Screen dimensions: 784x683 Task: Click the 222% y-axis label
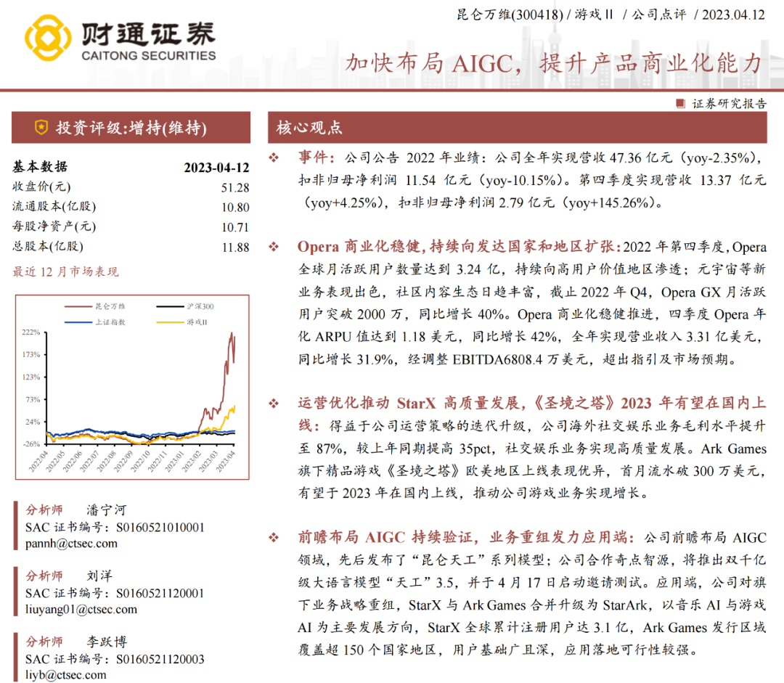tap(31, 332)
